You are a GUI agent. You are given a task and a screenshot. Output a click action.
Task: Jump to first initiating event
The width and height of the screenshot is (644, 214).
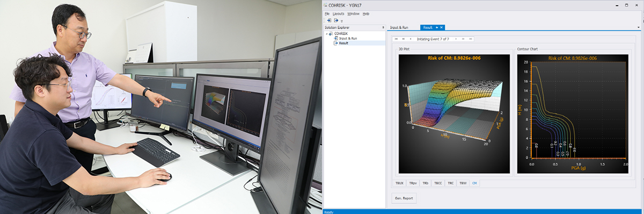pyautogui.click(x=396, y=39)
